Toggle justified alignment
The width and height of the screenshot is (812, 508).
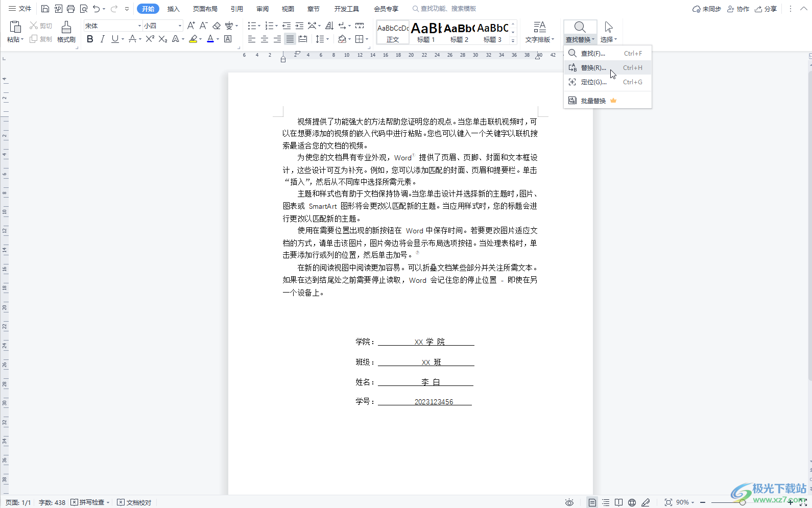(290, 39)
